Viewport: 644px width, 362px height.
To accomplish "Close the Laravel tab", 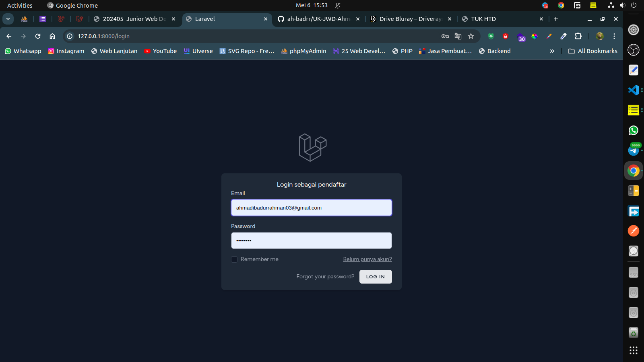I will [266, 19].
